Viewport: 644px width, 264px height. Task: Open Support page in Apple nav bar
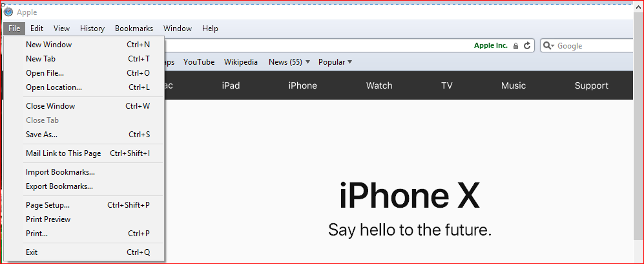pos(592,85)
